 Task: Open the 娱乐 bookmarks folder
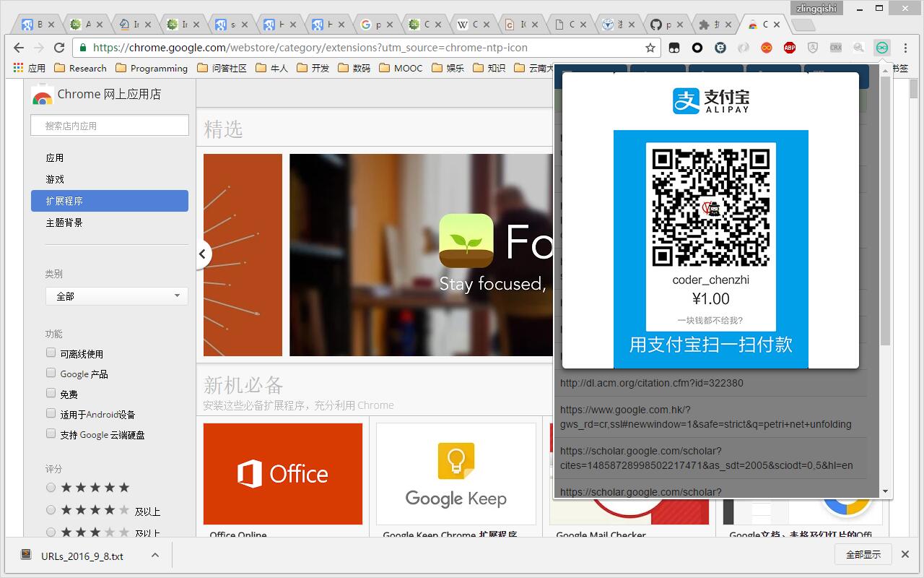pos(448,68)
